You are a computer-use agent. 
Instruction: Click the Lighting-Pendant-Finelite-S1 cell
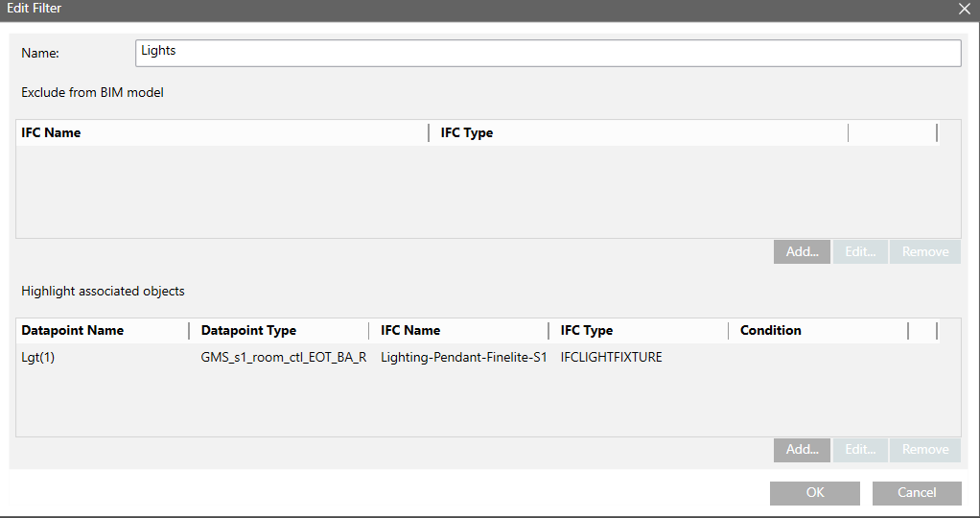pyautogui.click(x=464, y=358)
